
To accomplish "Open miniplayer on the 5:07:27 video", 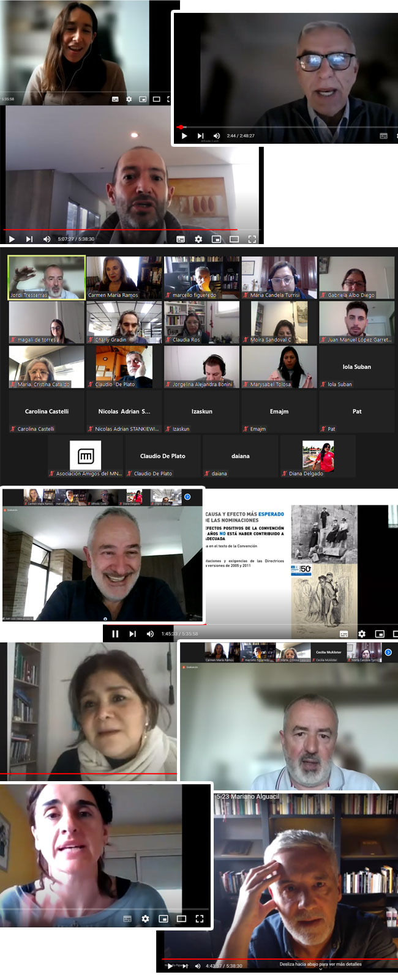I will click(x=216, y=239).
